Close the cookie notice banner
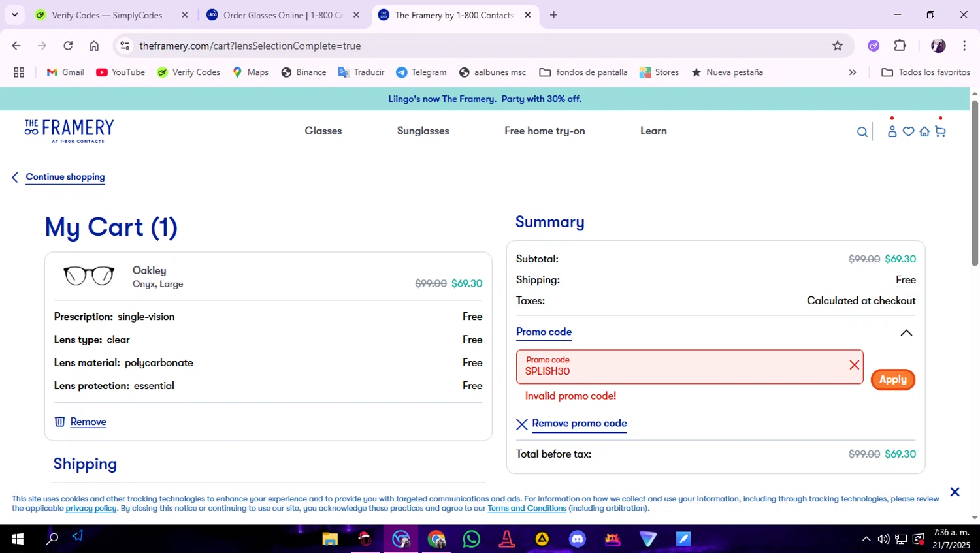This screenshot has height=553, width=980. pyautogui.click(x=955, y=492)
